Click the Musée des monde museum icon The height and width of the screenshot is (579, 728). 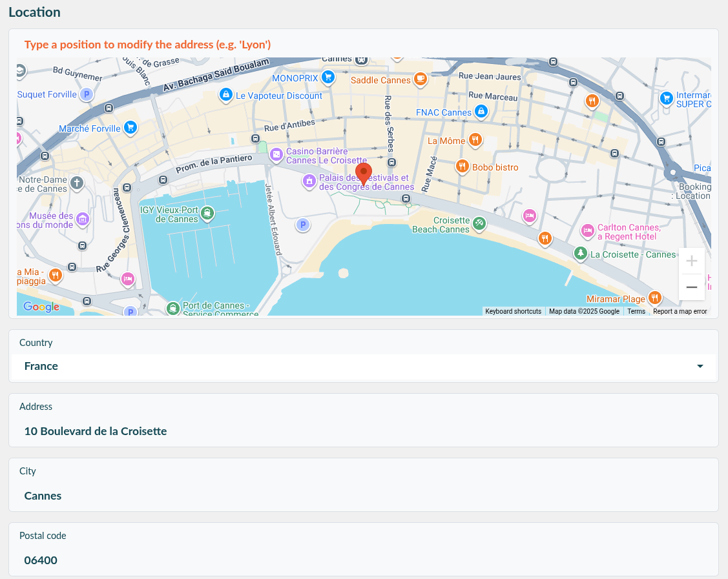point(83,219)
